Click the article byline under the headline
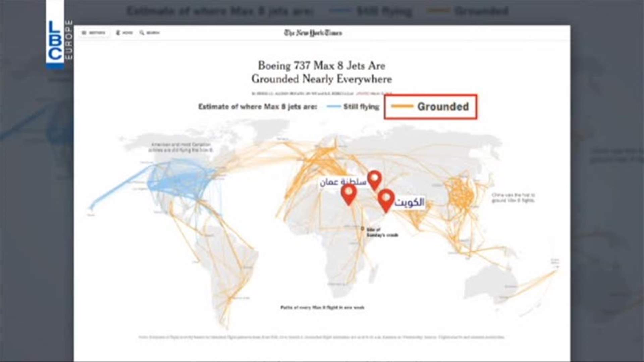The image size is (644, 362). [x=322, y=93]
